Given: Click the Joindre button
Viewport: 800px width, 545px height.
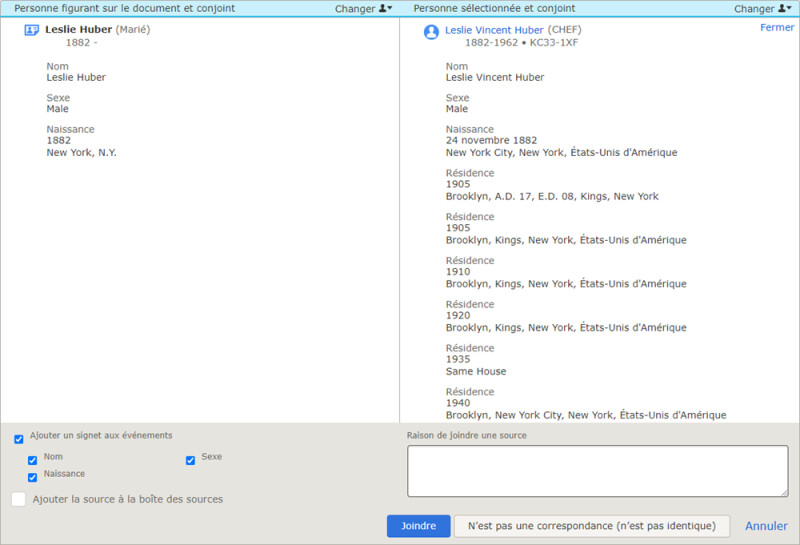Looking at the screenshot, I should 418,526.
